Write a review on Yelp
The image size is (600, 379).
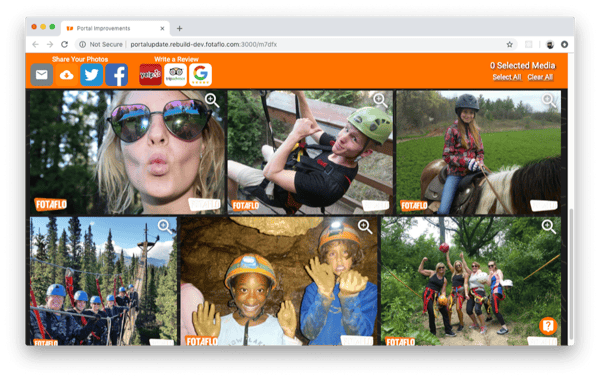(150, 75)
